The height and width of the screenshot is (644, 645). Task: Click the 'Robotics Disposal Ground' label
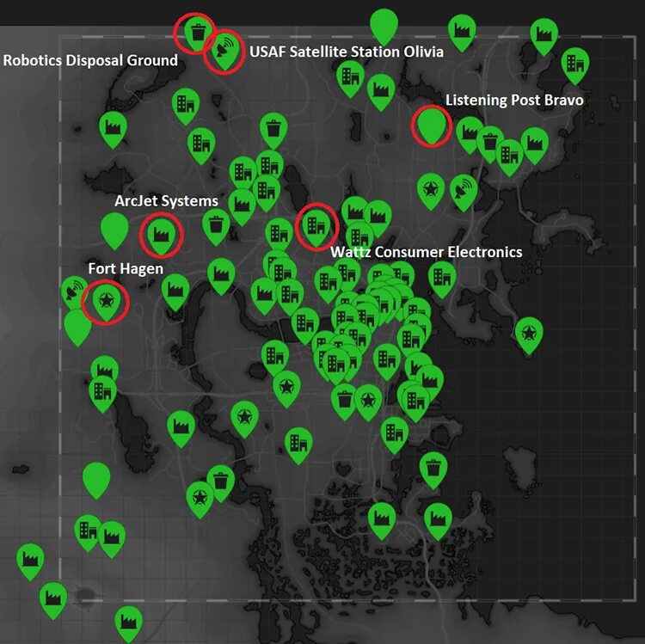click(90, 60)
